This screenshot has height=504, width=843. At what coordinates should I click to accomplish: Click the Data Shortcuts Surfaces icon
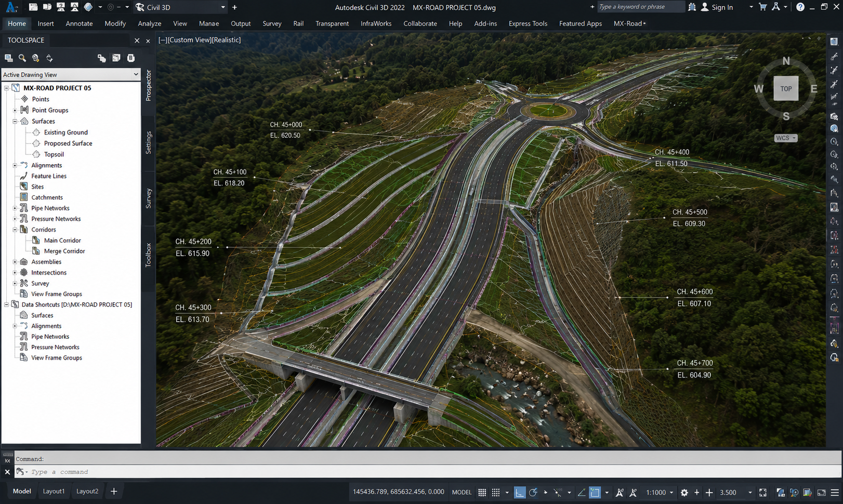[x=24, y=315]
